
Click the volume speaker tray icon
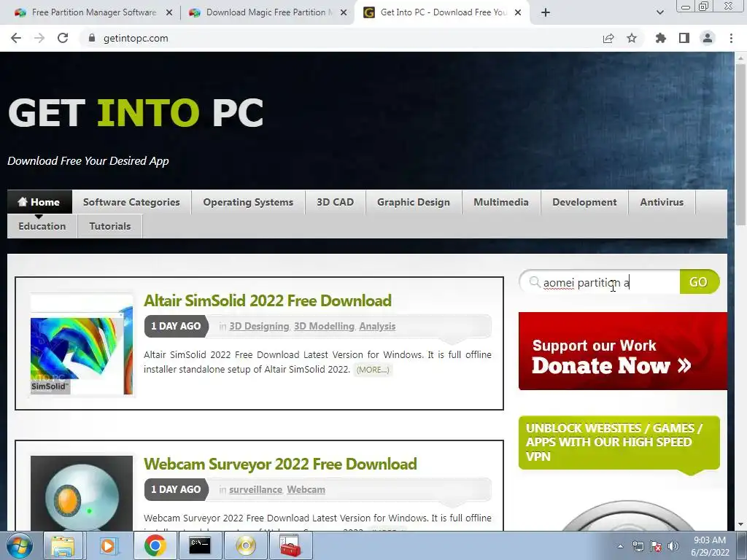tap(673, 547)
